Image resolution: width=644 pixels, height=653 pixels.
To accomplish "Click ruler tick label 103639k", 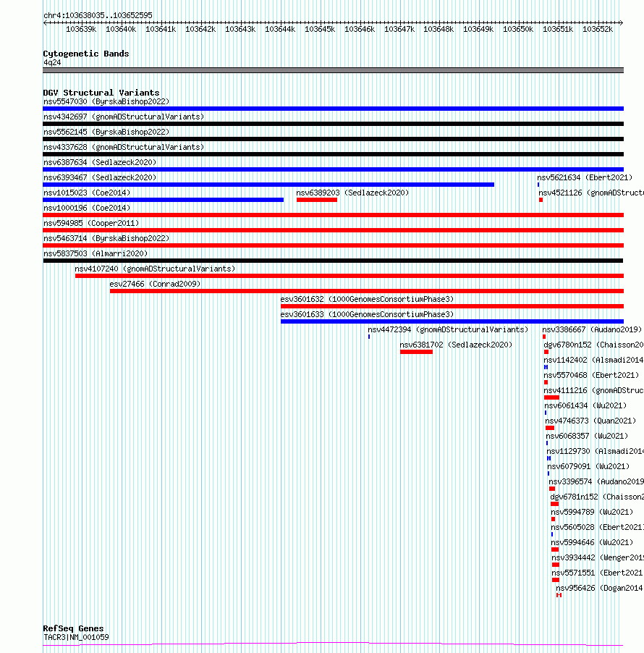I will (x=81, y=29).
